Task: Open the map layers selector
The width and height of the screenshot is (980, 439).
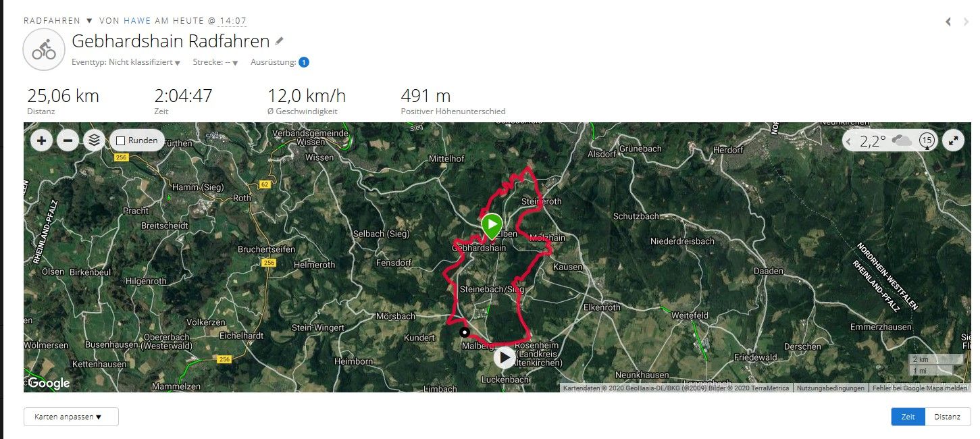Action: pos(94,140)
